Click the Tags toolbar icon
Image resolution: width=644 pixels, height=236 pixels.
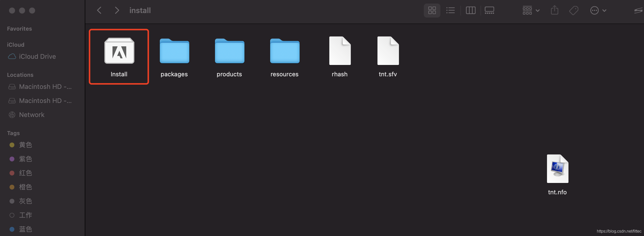click(574, 10)
